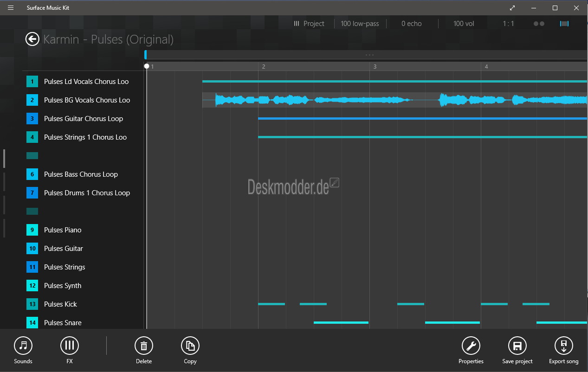The image size is (588, 372).
Task: Select the Pulses Synth track name
Action: coord(63,286)
